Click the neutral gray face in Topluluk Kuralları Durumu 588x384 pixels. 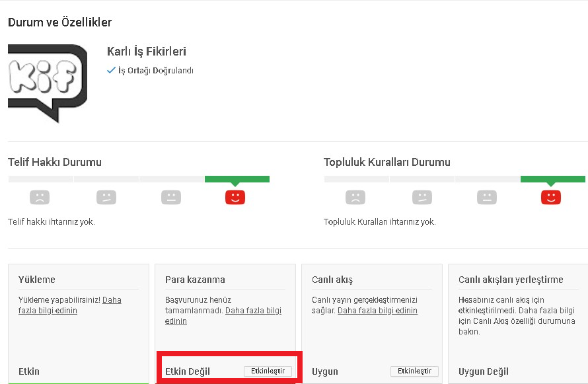pos(487,197)
